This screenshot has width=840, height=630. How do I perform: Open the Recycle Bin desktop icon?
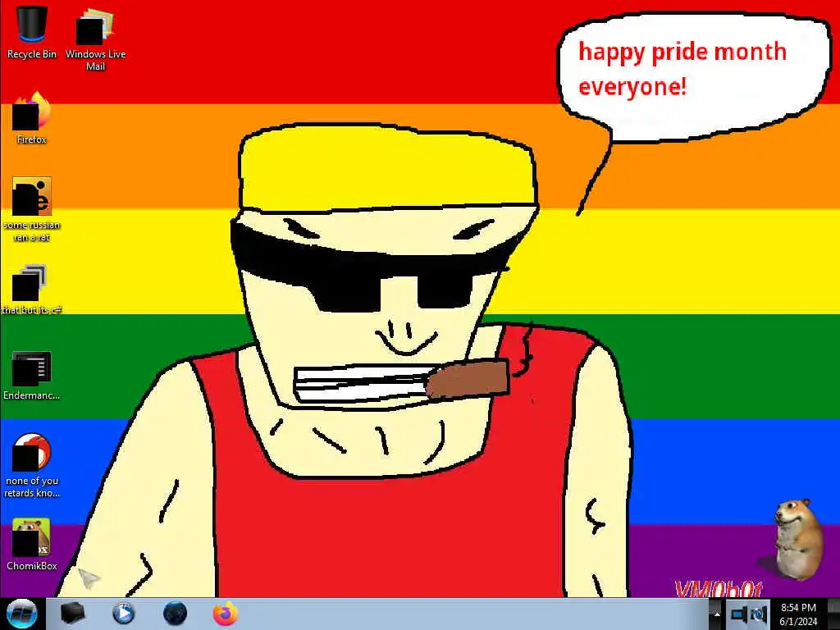point(32,30)
